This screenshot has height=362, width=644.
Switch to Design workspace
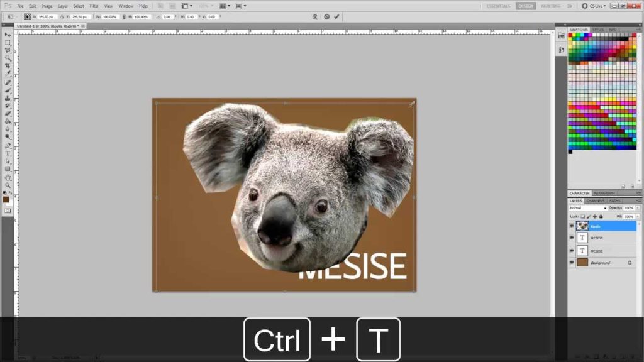pos(525,6)
